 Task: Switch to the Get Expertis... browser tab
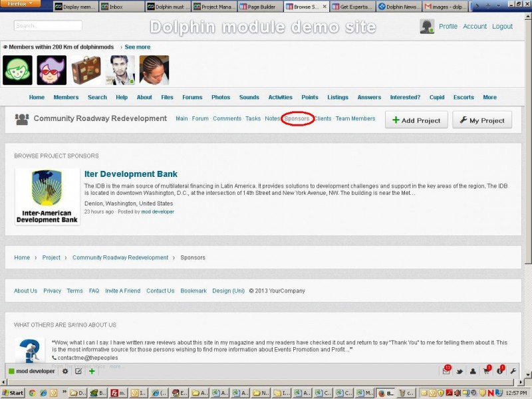(x=352, y=7)
